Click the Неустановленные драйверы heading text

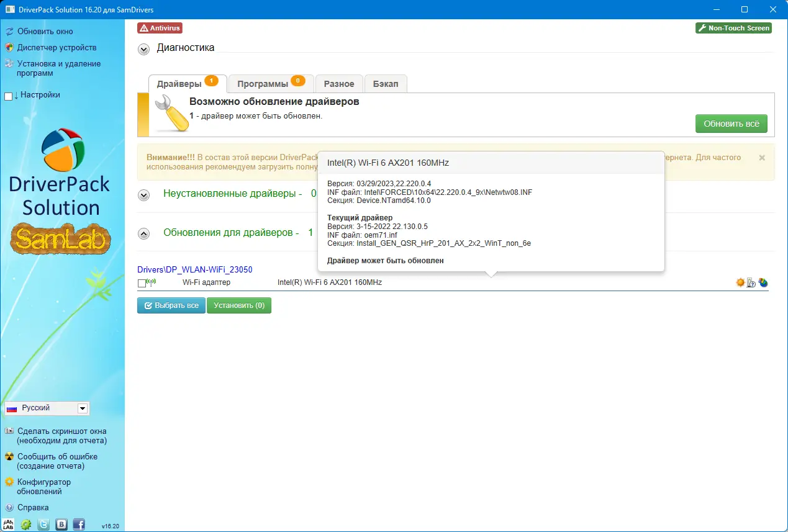(x=233, y=194)
